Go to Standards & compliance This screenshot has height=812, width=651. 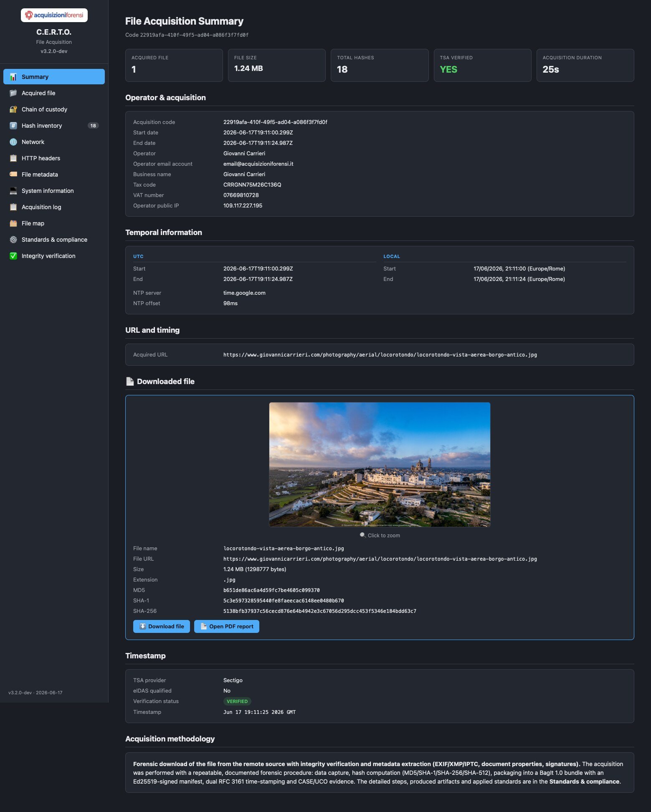point(54,240)
